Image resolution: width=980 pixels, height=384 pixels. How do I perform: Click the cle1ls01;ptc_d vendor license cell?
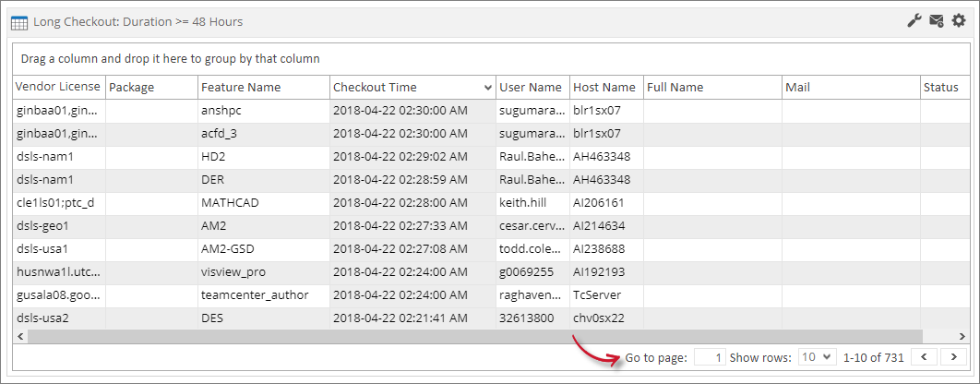(59, 203)
